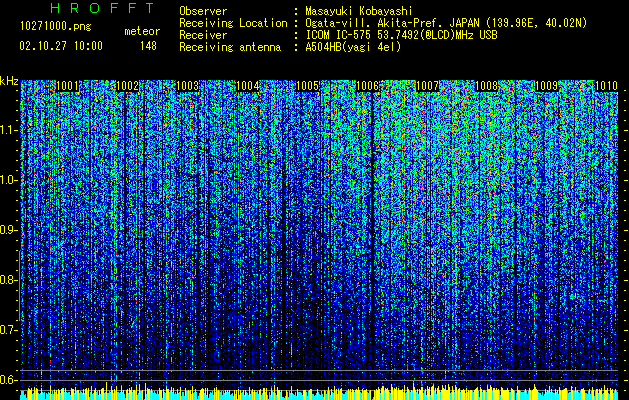This screenshot has height=400, width=629.
Task: Click the 0.6 frequency axis label
Action: pos(9,380)
